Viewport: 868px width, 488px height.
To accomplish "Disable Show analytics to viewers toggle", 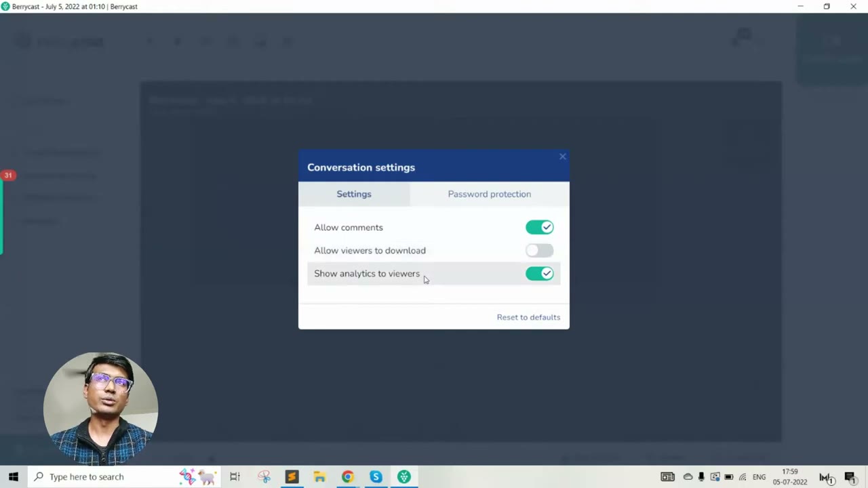I will point(540,273).
